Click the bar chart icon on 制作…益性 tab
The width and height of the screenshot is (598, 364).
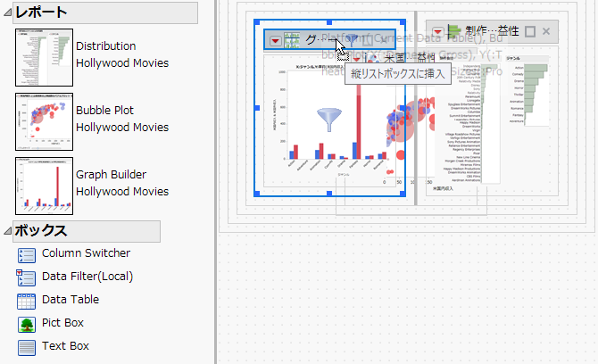point(453,31)
